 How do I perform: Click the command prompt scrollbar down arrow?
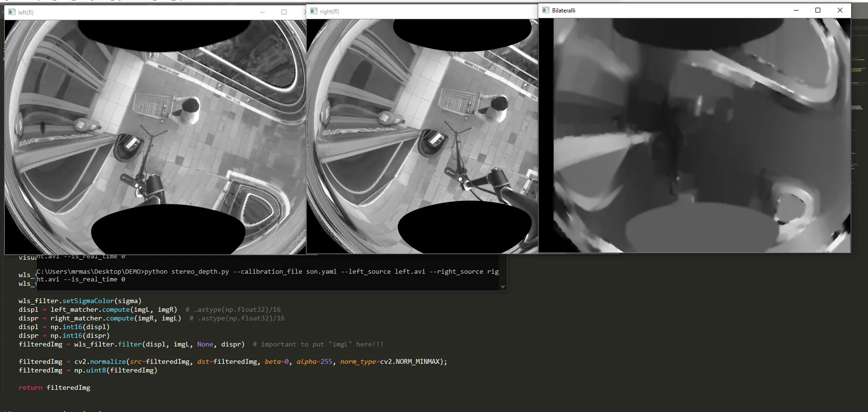[503, 287]
